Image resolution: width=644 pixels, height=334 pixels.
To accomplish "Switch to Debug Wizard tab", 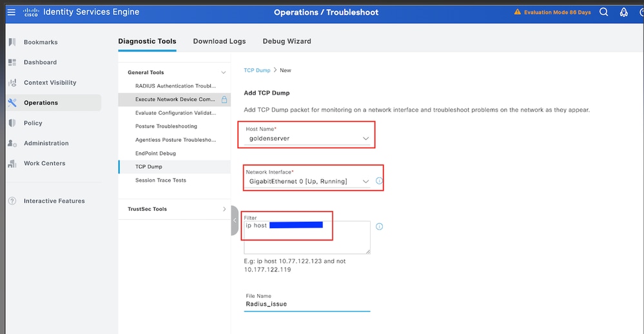I will (287, 41).
